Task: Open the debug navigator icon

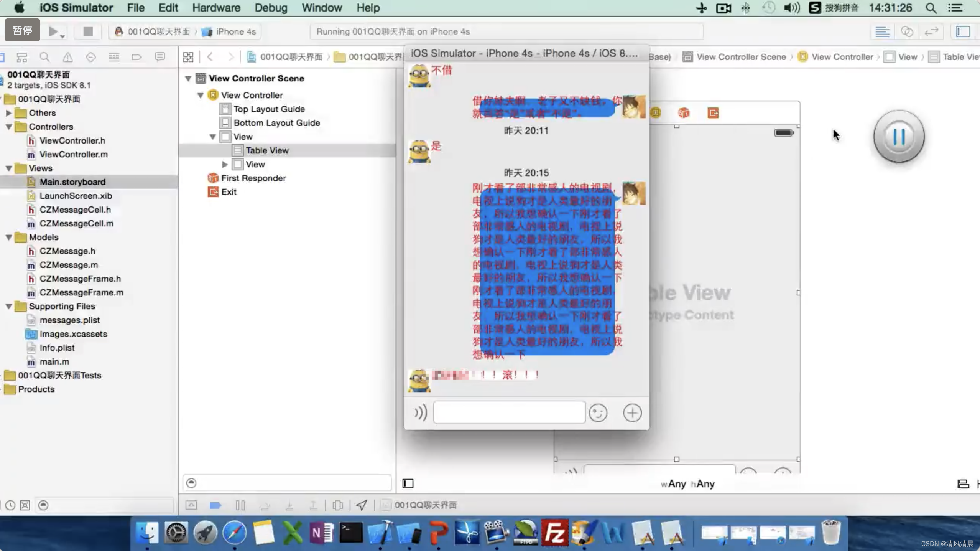Action: click(114, 57)
